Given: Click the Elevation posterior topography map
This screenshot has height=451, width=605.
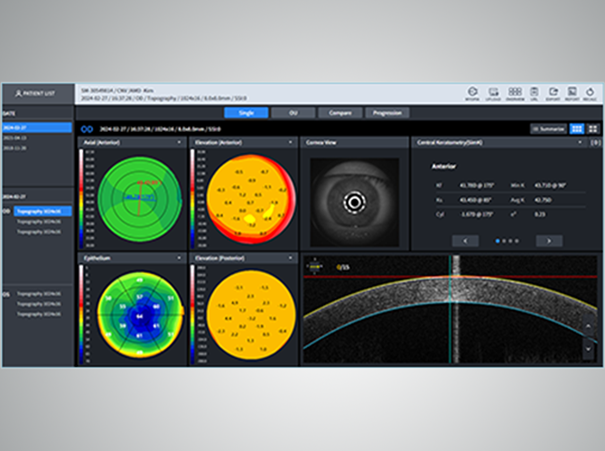Looking at the screenshot, I should pyautogui.click(x=251, y=314).
